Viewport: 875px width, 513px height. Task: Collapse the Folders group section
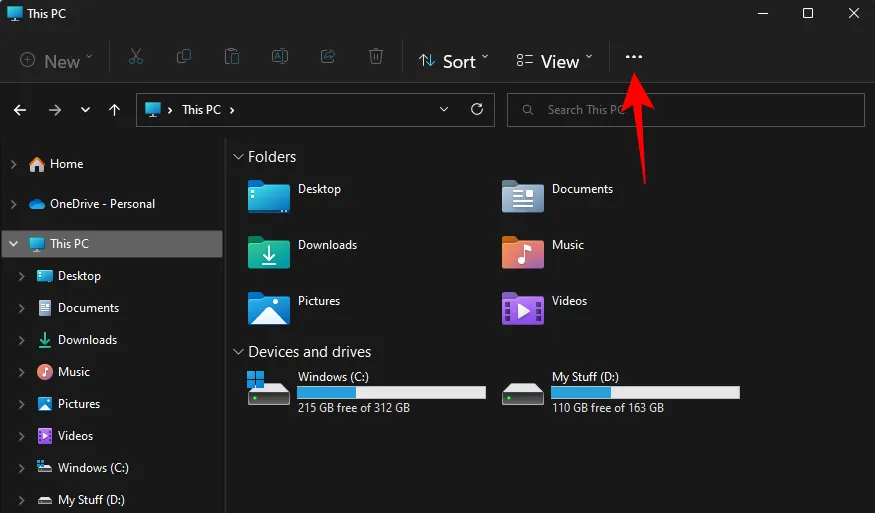tap(238, 157)
